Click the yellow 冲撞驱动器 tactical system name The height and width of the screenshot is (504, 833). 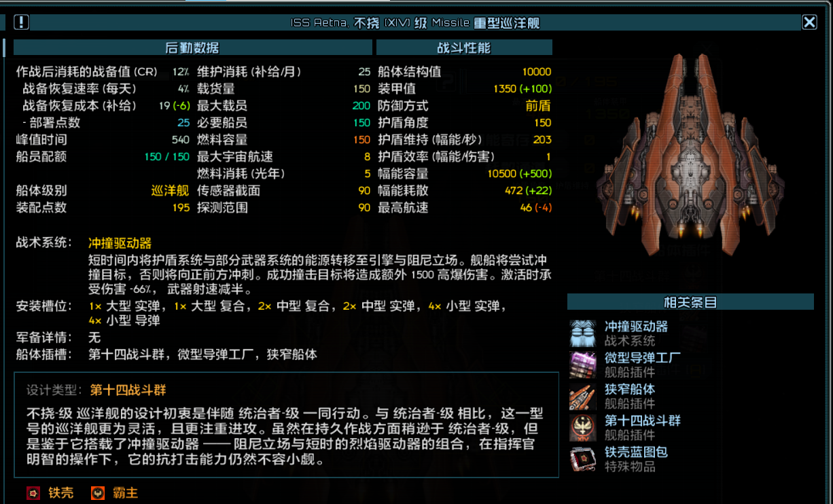pyautogui.click(x=120, y=243)
